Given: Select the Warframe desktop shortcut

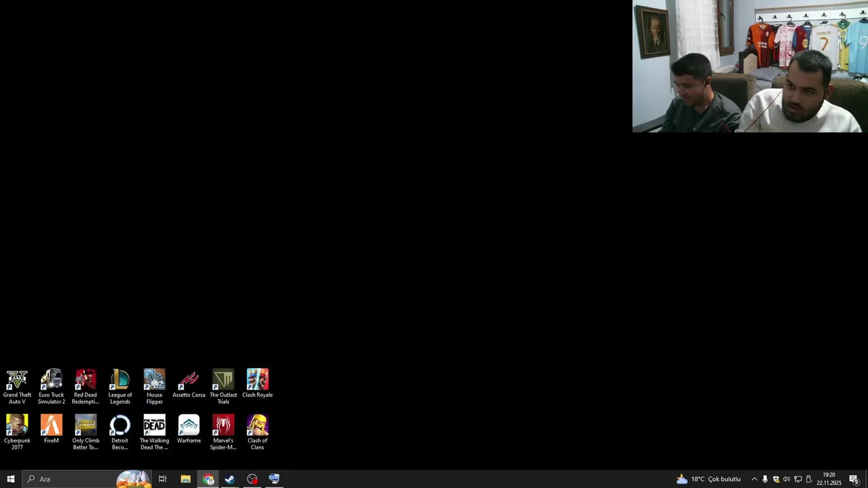Looking at the screenshot, I should pos(189,429).
